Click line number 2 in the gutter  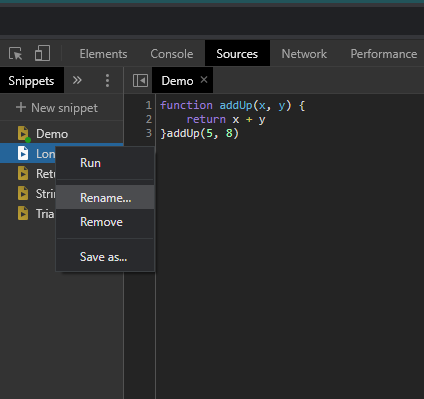tap(149, 119)
